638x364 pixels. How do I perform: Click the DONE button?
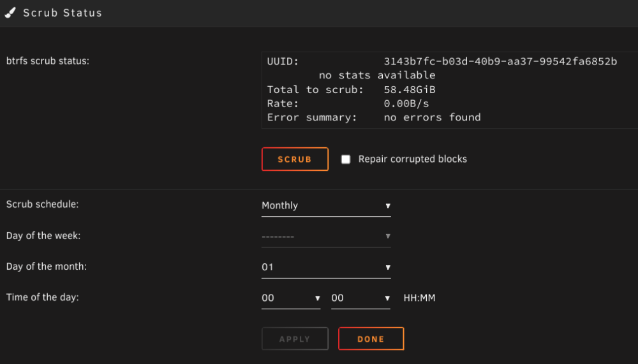tap(371, 339)
